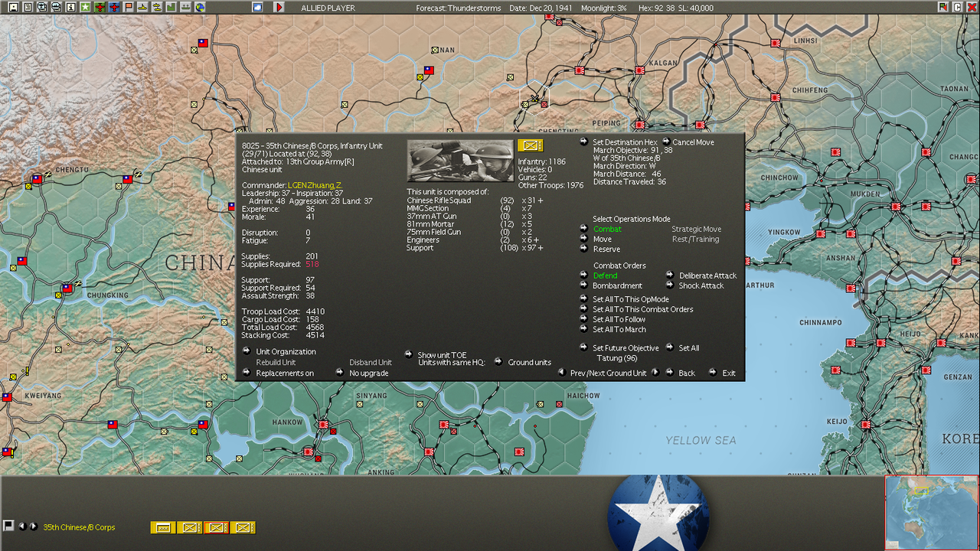This screenshot has height=551, width=980.
Task: Click the 'C' icon at top right
Action: (x=957, y=7)
